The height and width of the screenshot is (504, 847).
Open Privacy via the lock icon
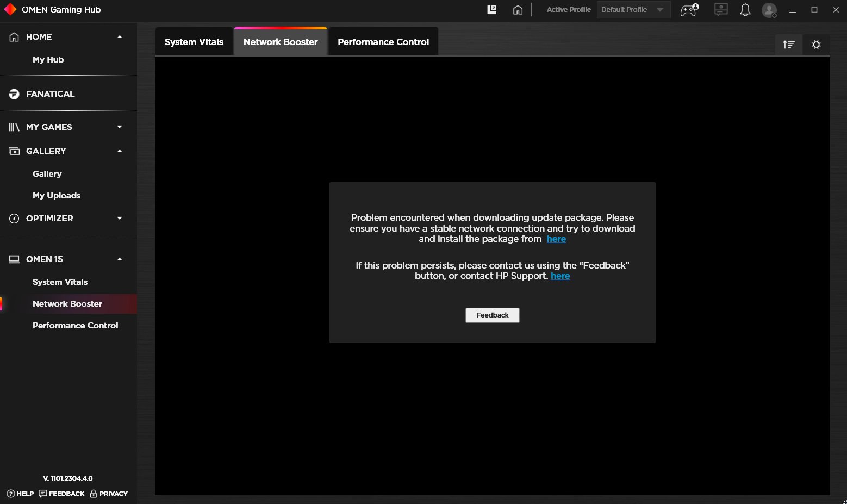93,494
